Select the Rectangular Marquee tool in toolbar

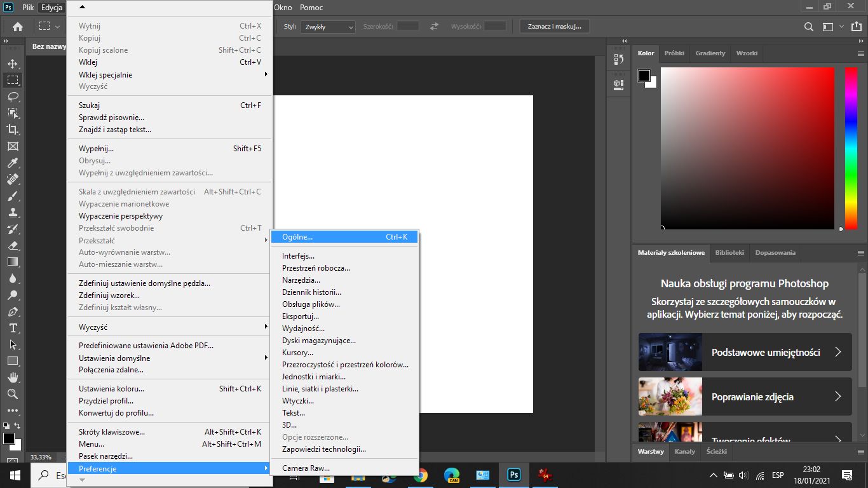[12, 80]
